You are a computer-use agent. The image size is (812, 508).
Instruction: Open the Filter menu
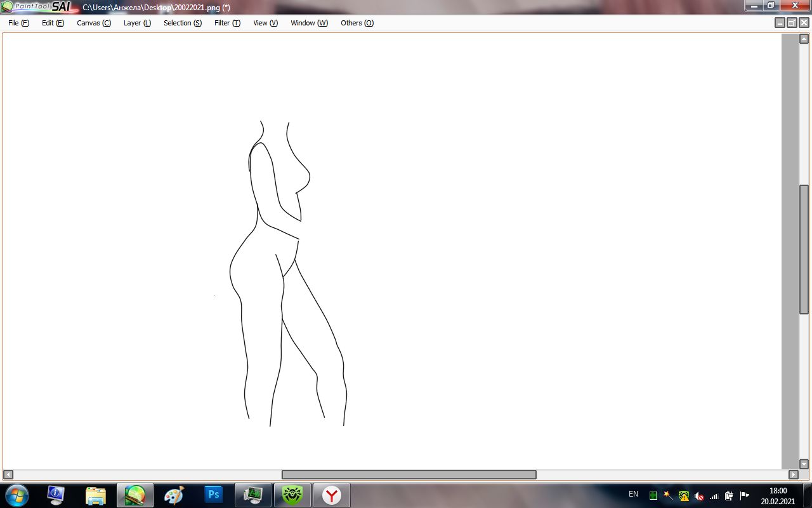[227, 23]
